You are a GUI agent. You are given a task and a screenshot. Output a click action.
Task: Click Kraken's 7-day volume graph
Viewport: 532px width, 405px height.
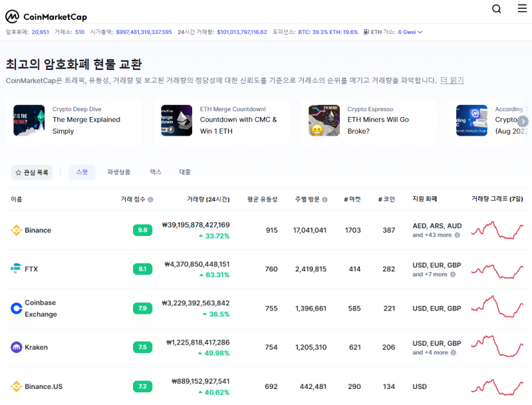pos(497,346)
